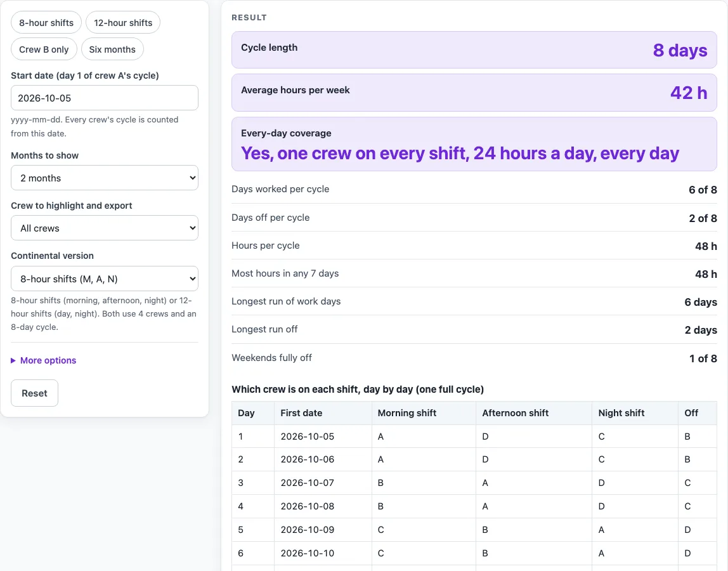Click the table heading about crew on each shift
The width and height of the screenshot is (728, 571).
(358, 390)
